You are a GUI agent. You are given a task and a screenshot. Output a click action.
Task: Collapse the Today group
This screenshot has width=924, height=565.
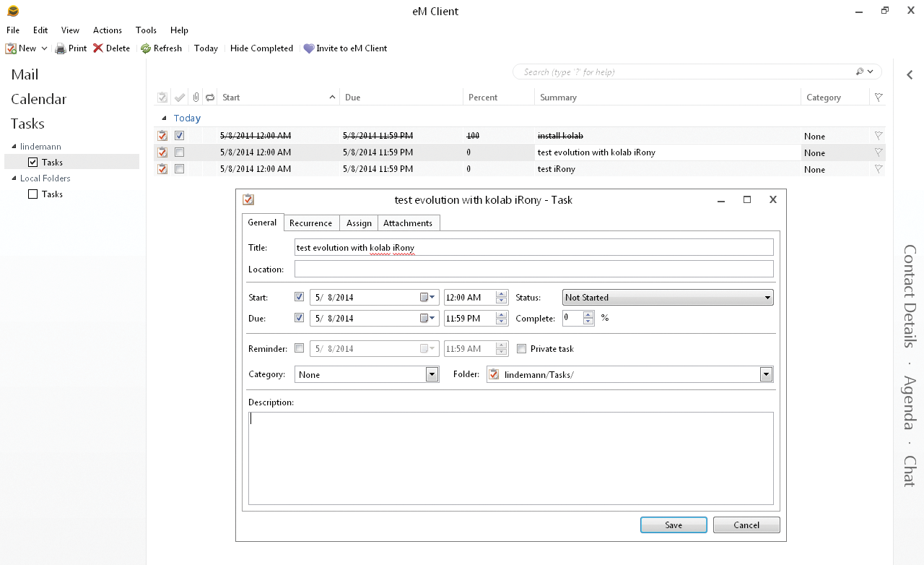164,118
